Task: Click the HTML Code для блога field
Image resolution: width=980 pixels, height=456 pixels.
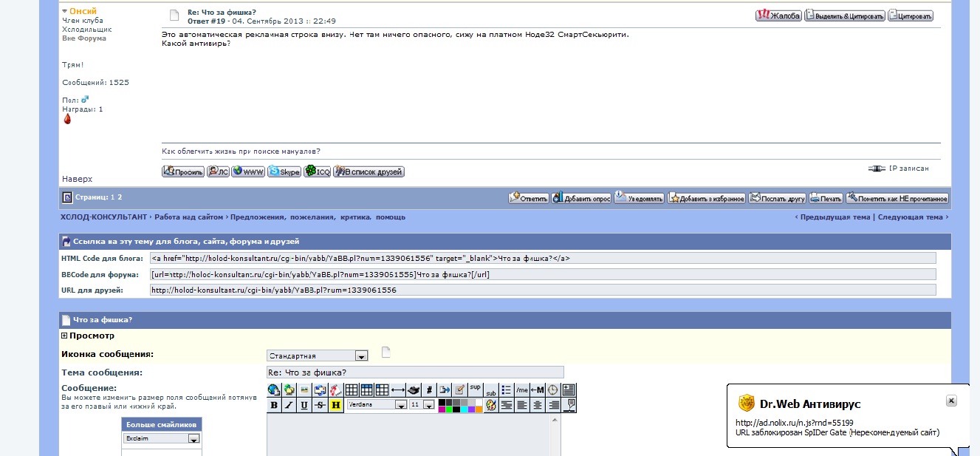Action: point(543,258)
